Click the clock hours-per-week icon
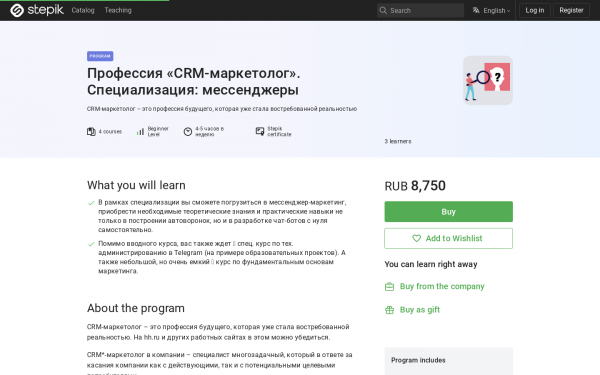The image size is (600, 375). (x=188, y=132)
